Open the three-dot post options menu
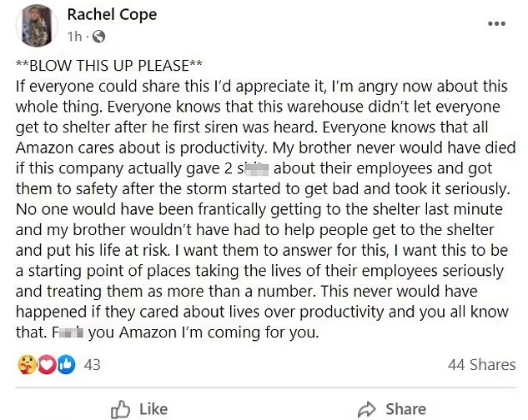528x420 pixels. pyautogui.click(x=496, y=23)
